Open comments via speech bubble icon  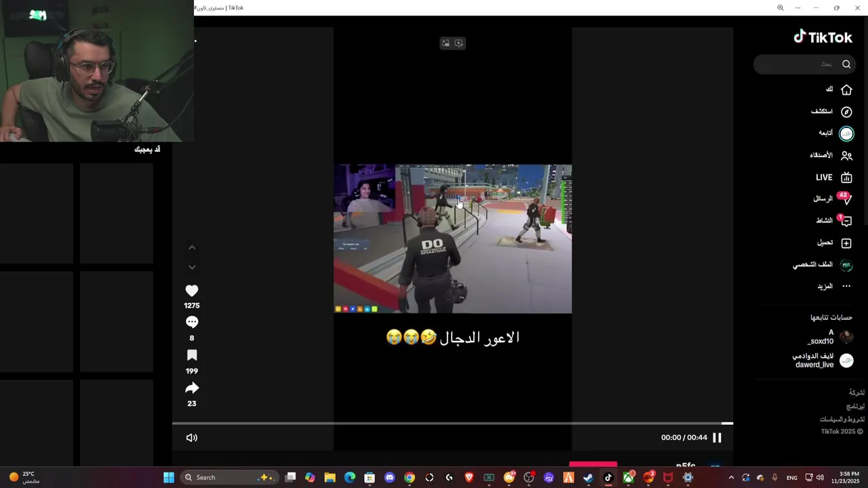tap(192, 323)
